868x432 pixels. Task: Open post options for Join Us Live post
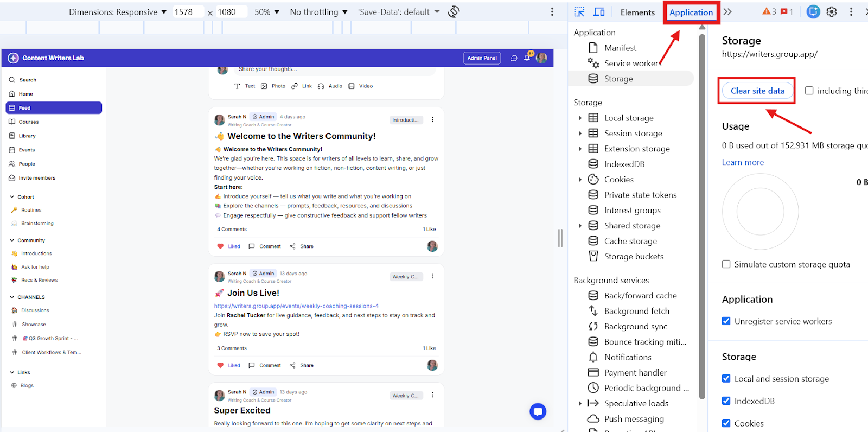(x=432, y=276)
